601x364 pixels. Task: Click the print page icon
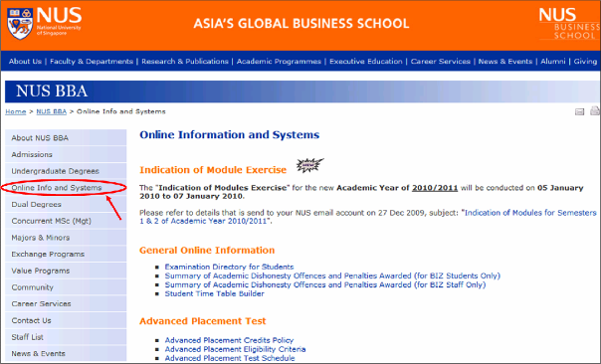pos(595,110)
